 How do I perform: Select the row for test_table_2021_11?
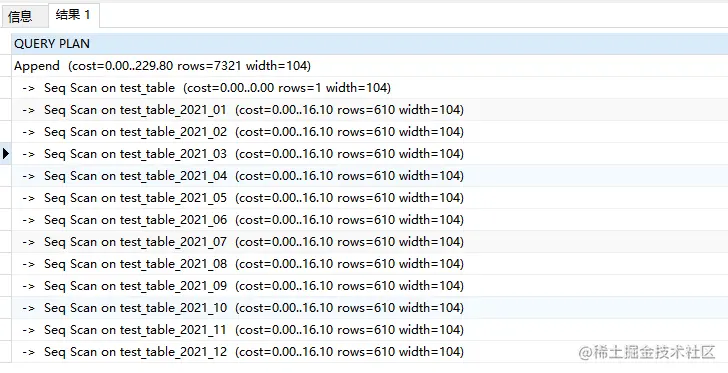(x=370, y=329)
